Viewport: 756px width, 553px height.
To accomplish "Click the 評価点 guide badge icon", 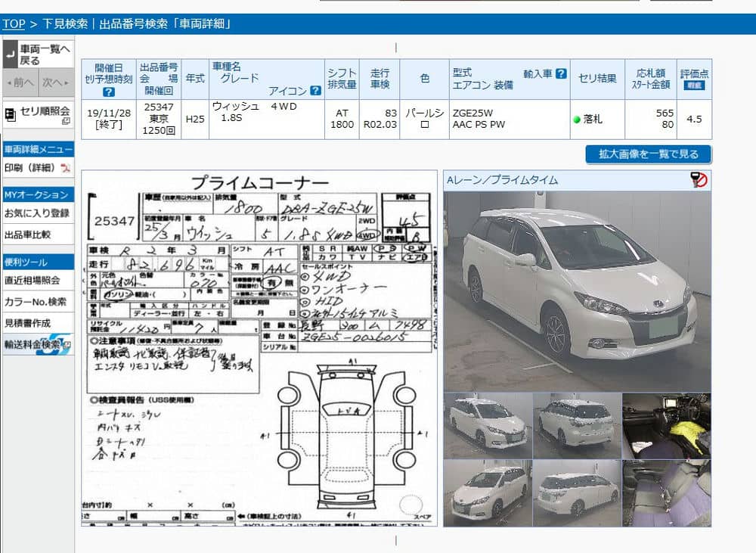I will coord(694,85).
